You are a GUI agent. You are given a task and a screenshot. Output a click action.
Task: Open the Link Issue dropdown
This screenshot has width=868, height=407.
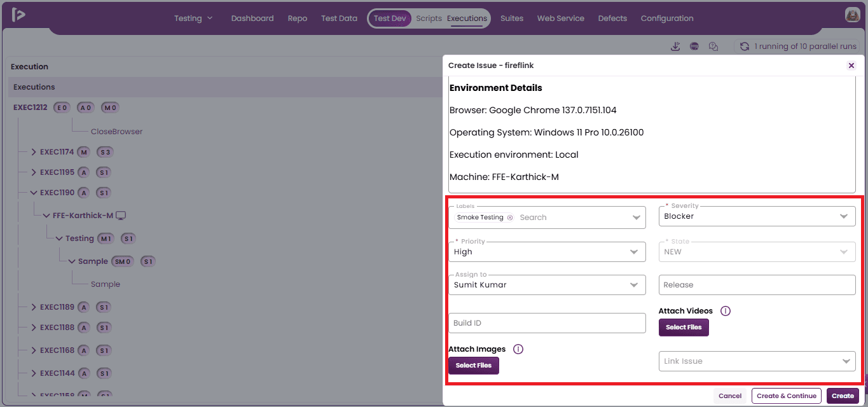(757, 361)
